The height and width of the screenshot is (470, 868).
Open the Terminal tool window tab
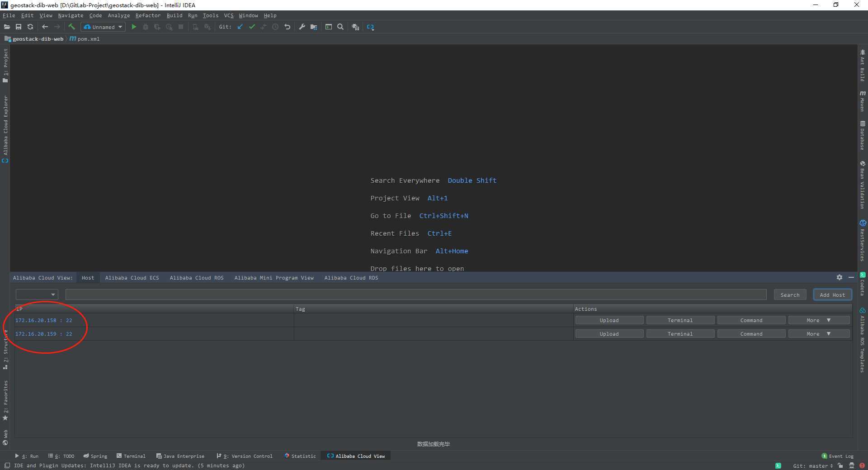(x=131, y=456)
